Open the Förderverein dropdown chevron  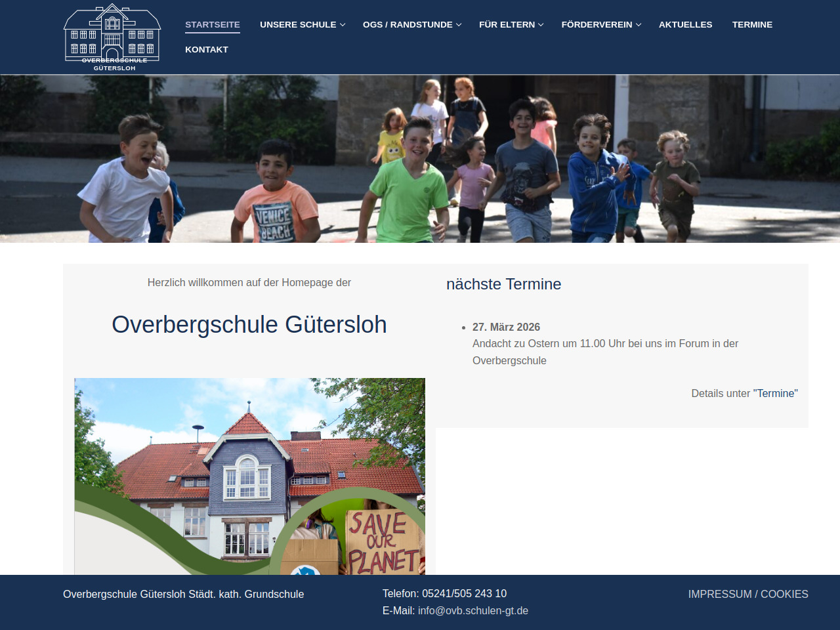pyautogui.click(x=639, y=25)
